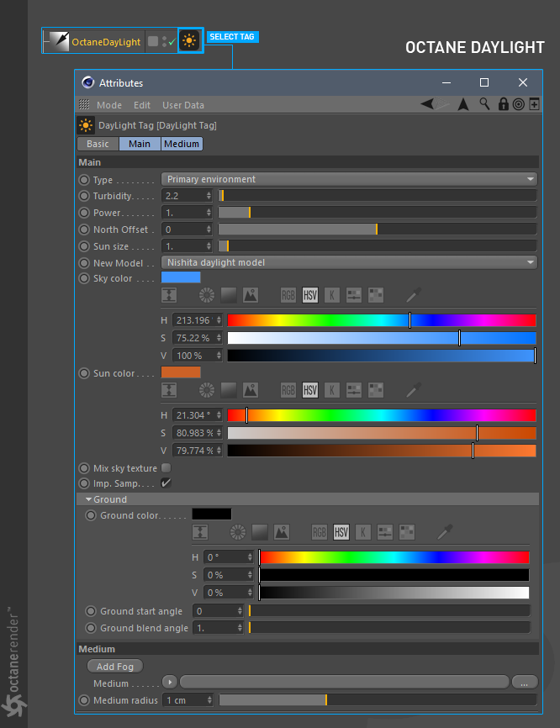
Task: Toggle the OctaneDayLight layer square
Action: 153,41
